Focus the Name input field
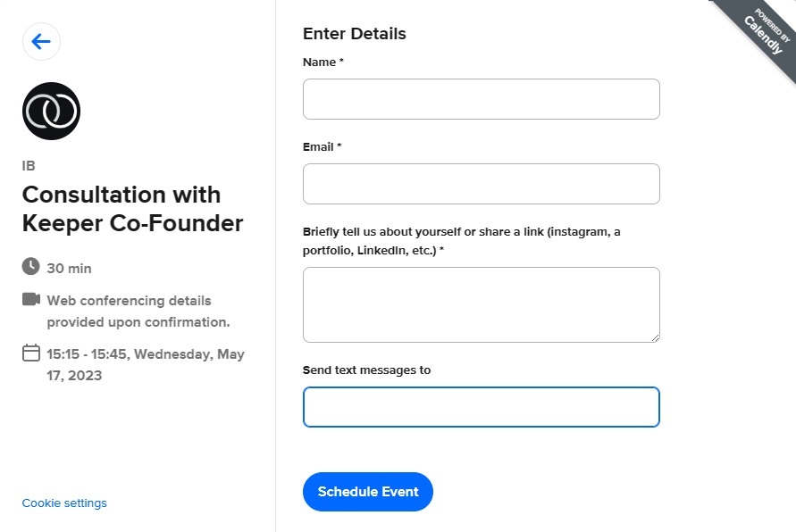The image size is (796, 532). (482, 99)
